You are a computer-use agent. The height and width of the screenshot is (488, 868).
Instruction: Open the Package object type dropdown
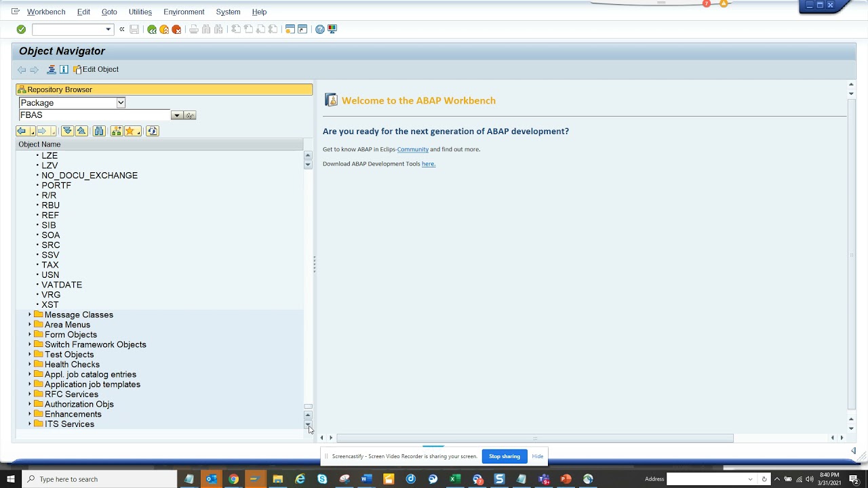coord(121,103)
